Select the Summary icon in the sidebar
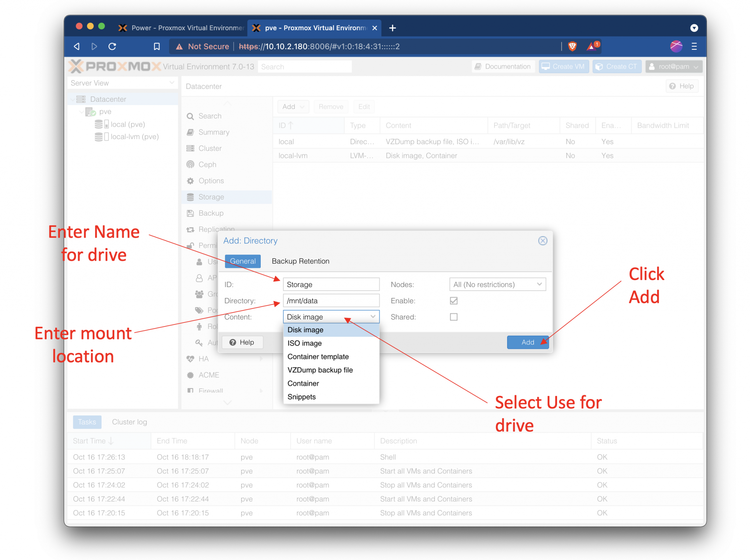Viewport: 750px width, 560px height. [191, 132]
